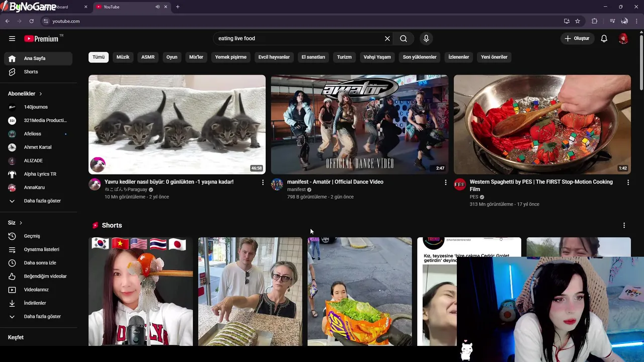The height and width of the screenshot is (362, 644).
Task: Play the Western Spaghetti pan thumbnail
Action: [x=542, y=125]
